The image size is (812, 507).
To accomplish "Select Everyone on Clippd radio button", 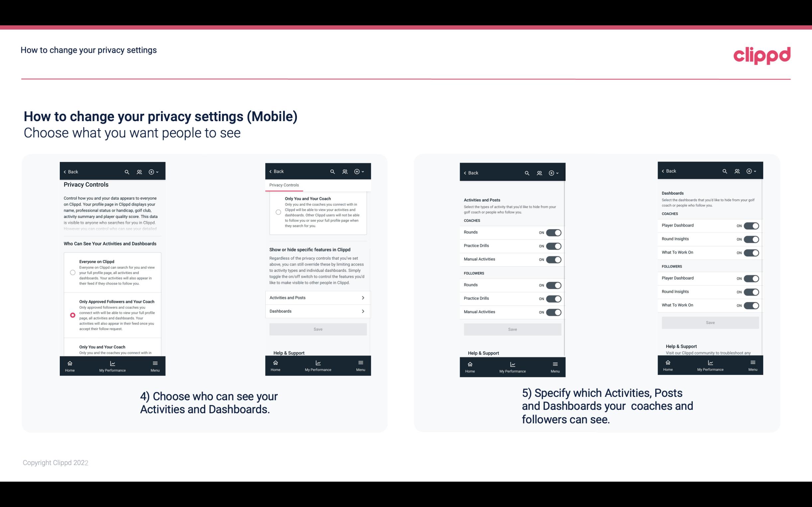I will 72,272.
